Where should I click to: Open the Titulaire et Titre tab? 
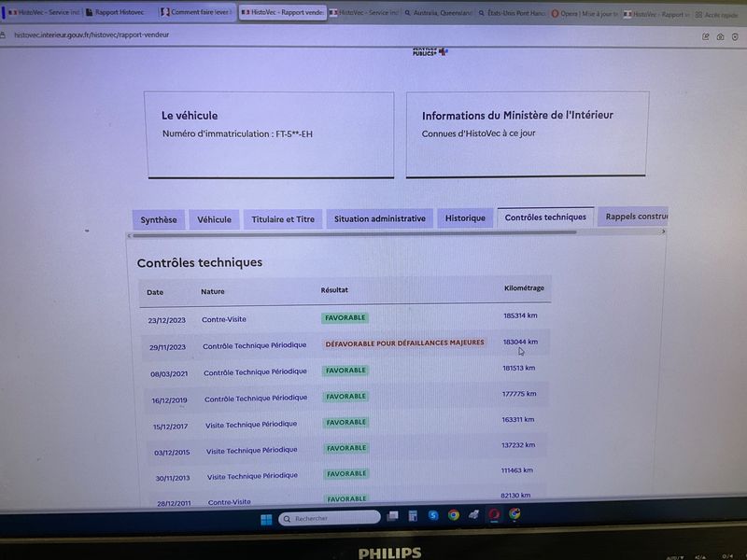pos(283,219)
